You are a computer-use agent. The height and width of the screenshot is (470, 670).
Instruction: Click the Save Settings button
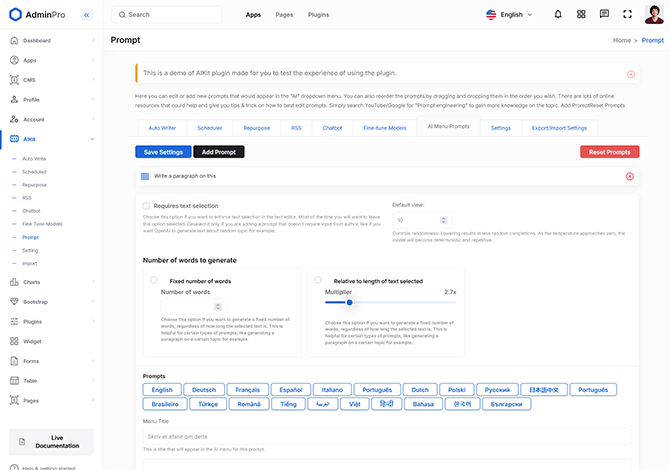click(x=163, y=152)
